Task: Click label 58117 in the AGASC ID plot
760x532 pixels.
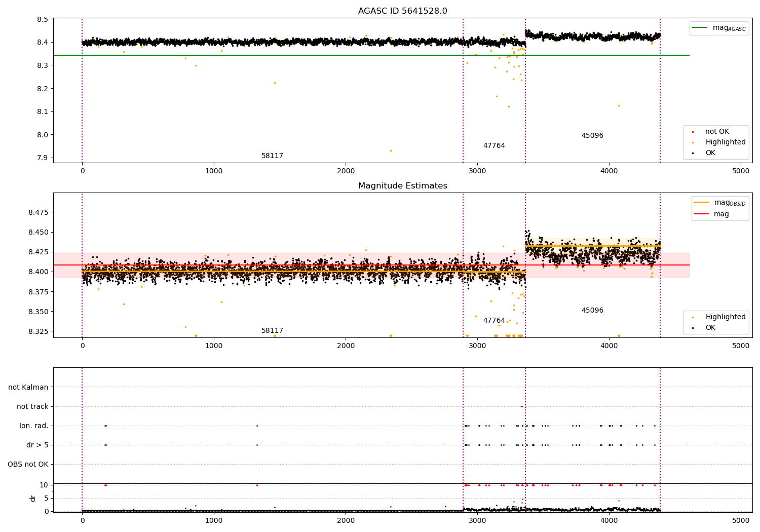Action: 272,156
